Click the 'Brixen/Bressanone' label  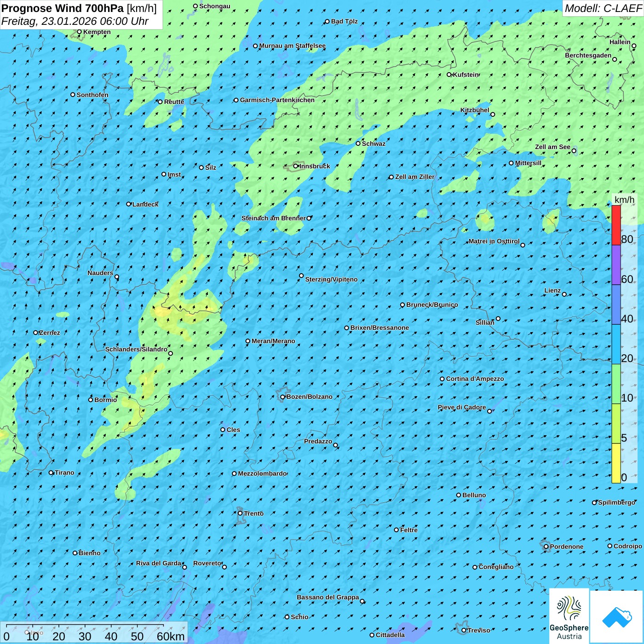(379, 328)
